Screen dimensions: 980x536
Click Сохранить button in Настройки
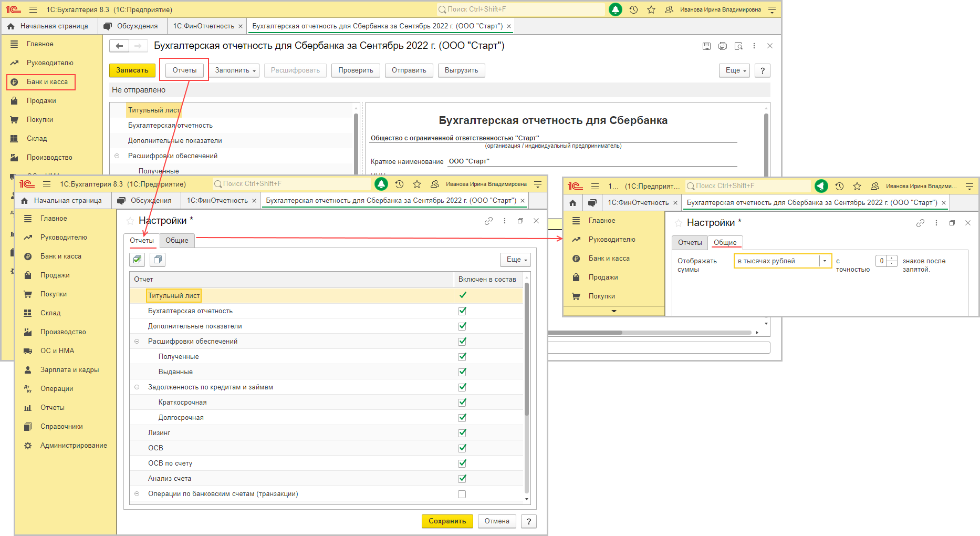tap(447, 521)
